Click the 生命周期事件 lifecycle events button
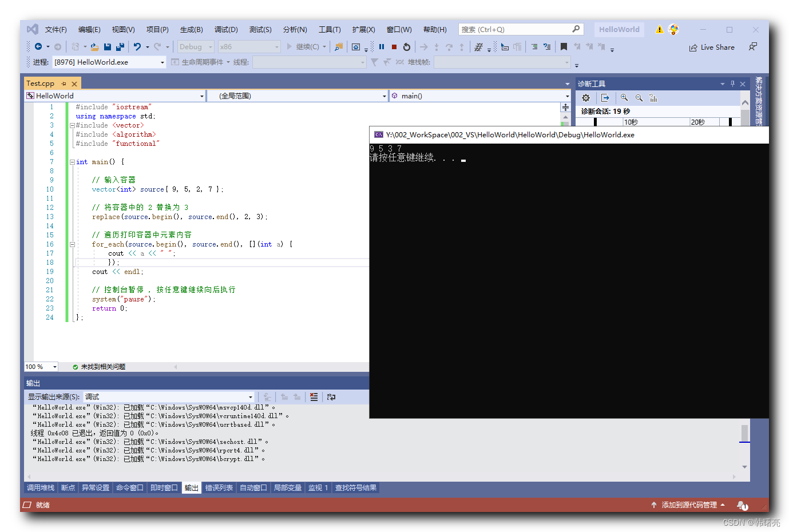The width and height of the screenshot is (789, 532). (x=197, y=62)
